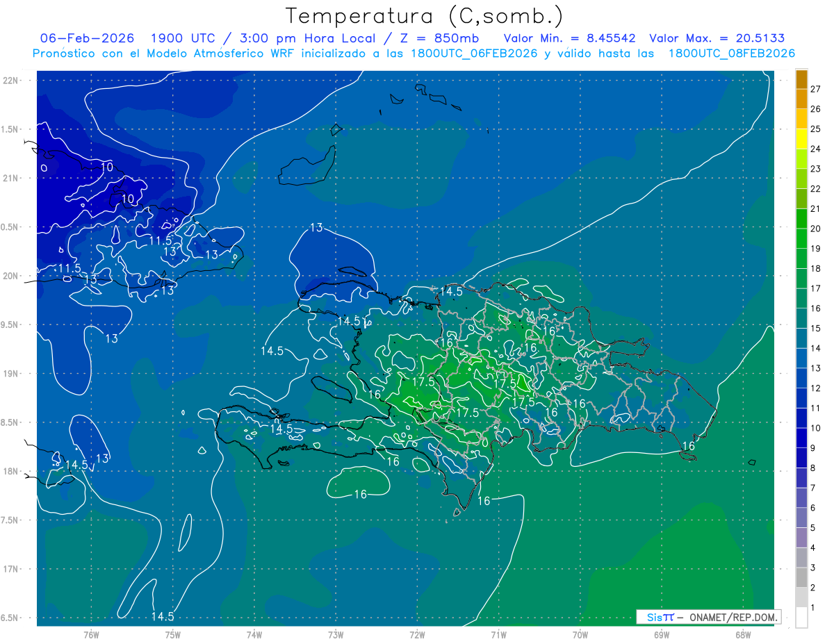Click the 20N latitude axis label
This screenshot has width=834, height=644.
pyautogui.click(x=11, y=276)
